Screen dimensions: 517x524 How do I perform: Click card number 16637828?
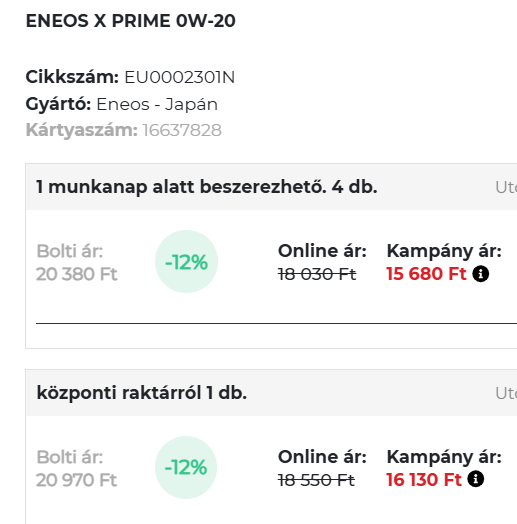coord(182,130)
